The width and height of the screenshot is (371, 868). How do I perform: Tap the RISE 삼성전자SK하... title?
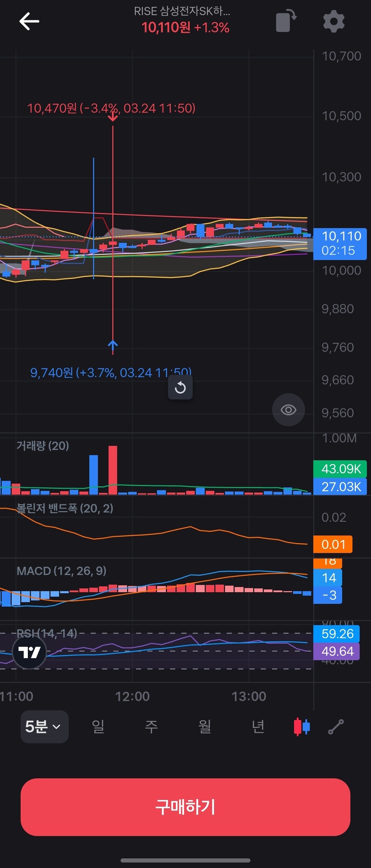pos(182,11)
